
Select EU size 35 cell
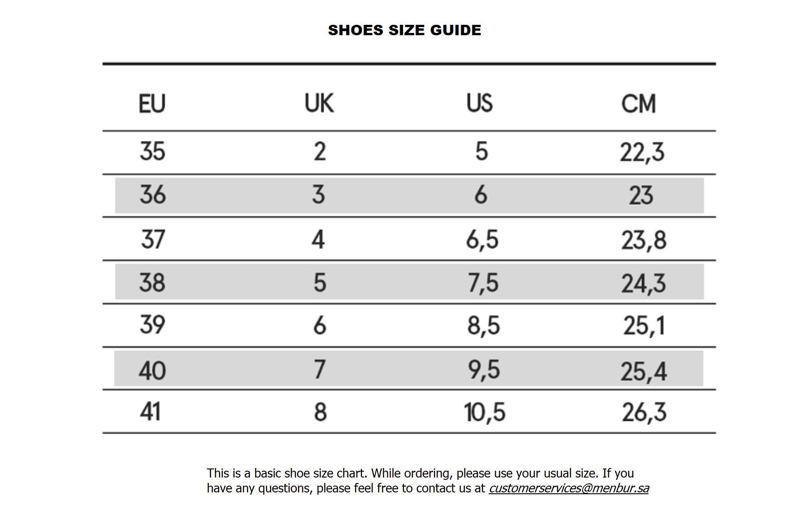[x=153, y=151]
